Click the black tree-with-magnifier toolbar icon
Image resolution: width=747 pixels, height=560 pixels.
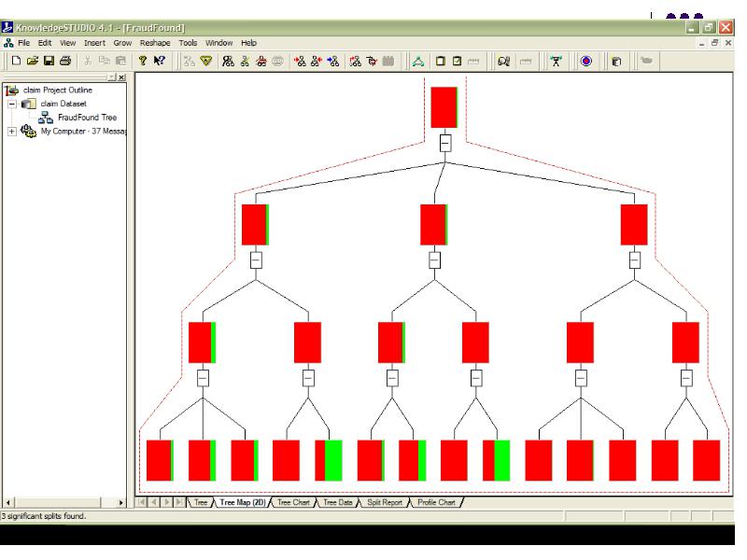coord(228,61)
